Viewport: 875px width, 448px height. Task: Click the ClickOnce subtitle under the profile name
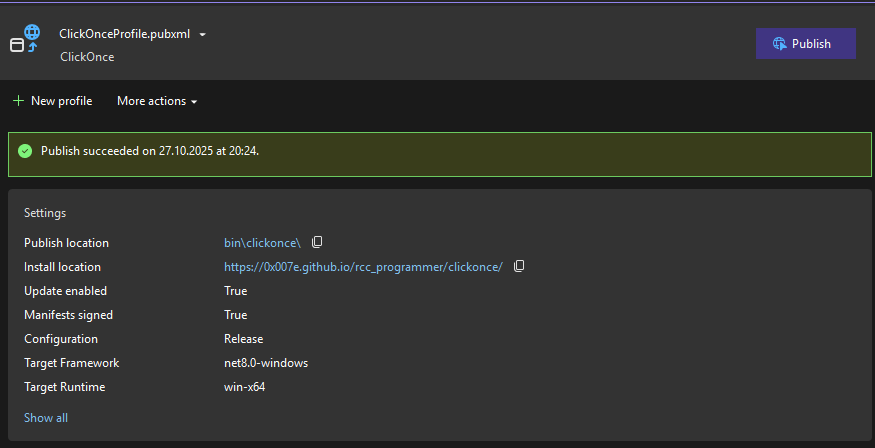click(87, 57)
